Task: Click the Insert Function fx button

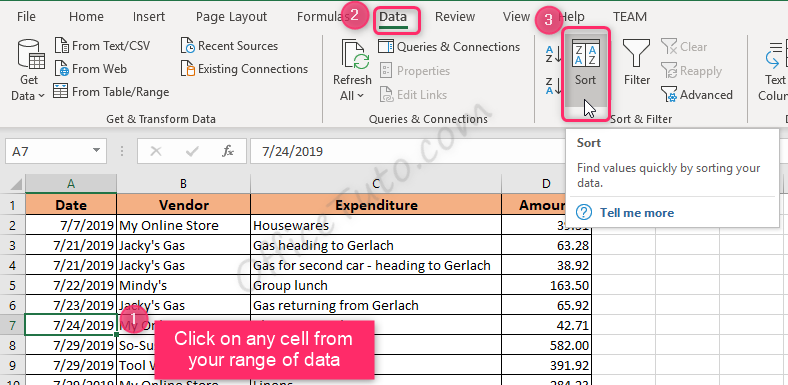Action: [228, 151]
